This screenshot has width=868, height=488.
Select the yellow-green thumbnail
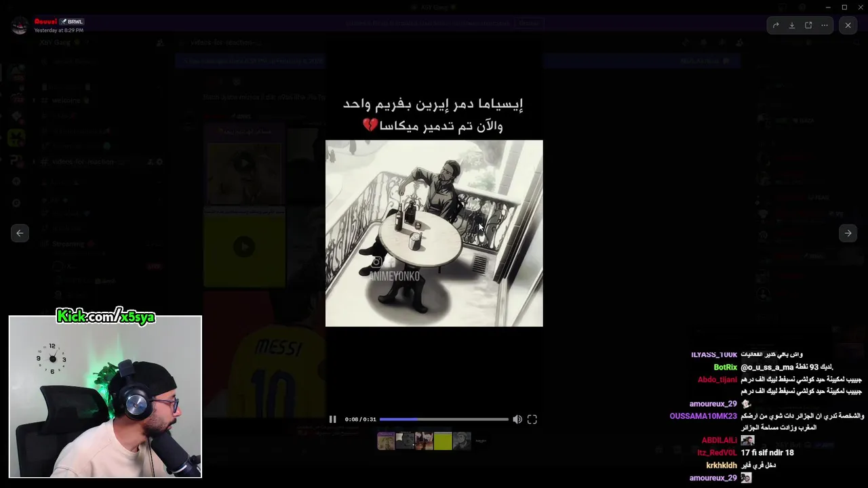tap(443, 441)
